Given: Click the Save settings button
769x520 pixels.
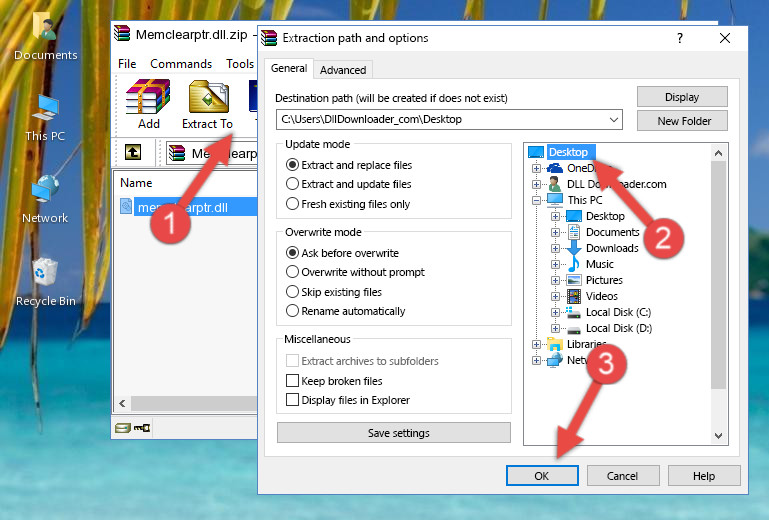Looking at the screenshot, I should [394, 433].
